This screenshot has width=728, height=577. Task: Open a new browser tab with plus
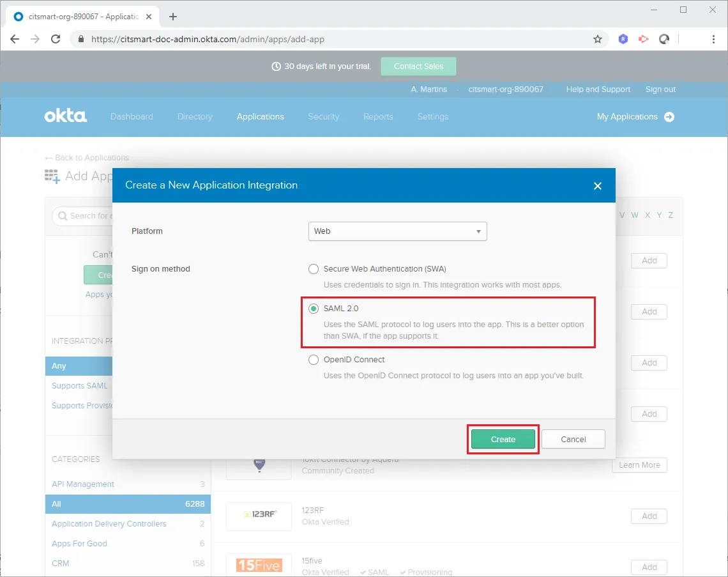[x=172, y=17]
